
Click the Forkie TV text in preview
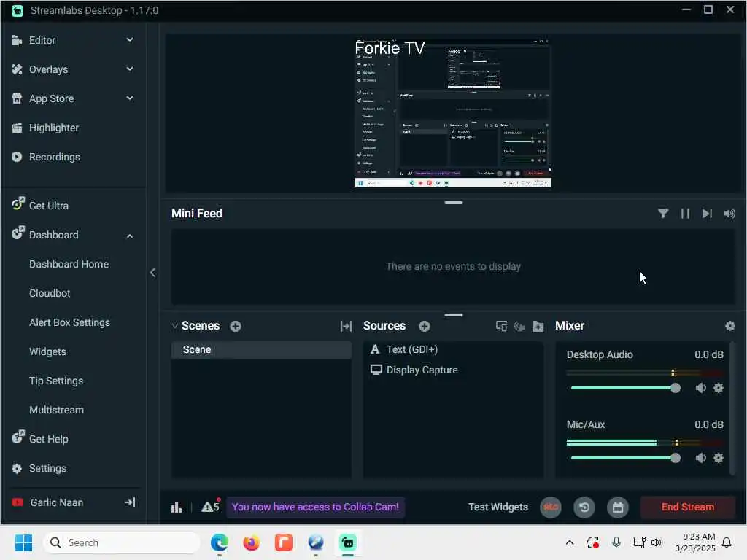tap(390, 47)
